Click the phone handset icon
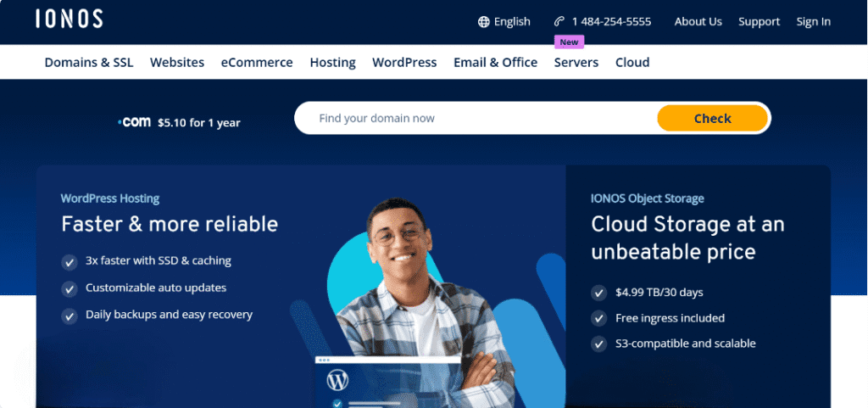The width and height of the screenshot is (868, 408). coord(559,21)
